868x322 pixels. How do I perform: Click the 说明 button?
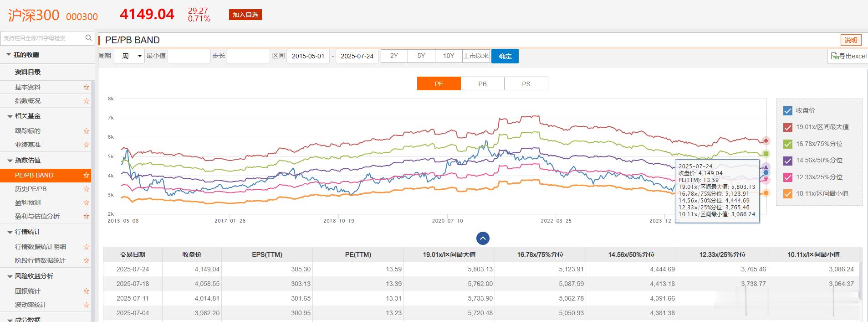851,40
